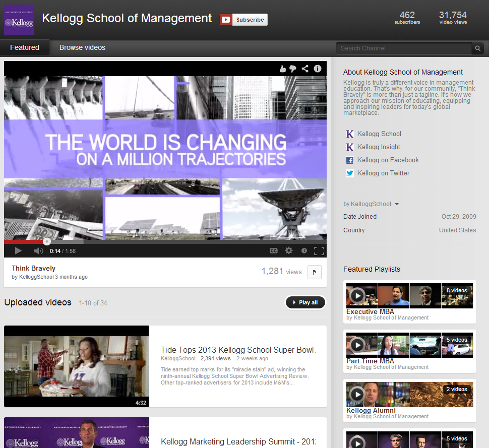Click the watch later clock icon
The height and width of the screenshot is (448, 489).
pyautogui.click(x=303, y=250)
